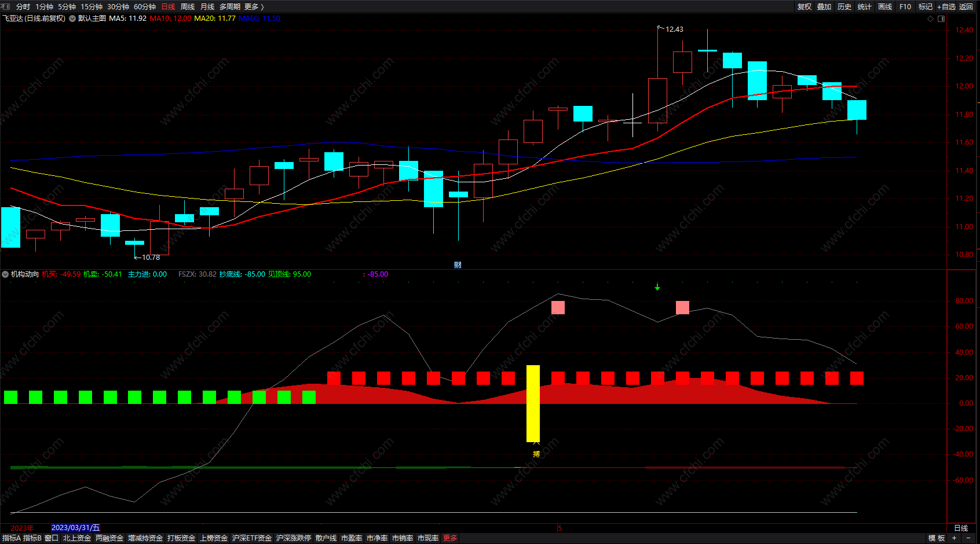Image resolution: width=980 pixels, height=544 pixels.
Task: Select the 30分钟 period
Action: [118, 7]
